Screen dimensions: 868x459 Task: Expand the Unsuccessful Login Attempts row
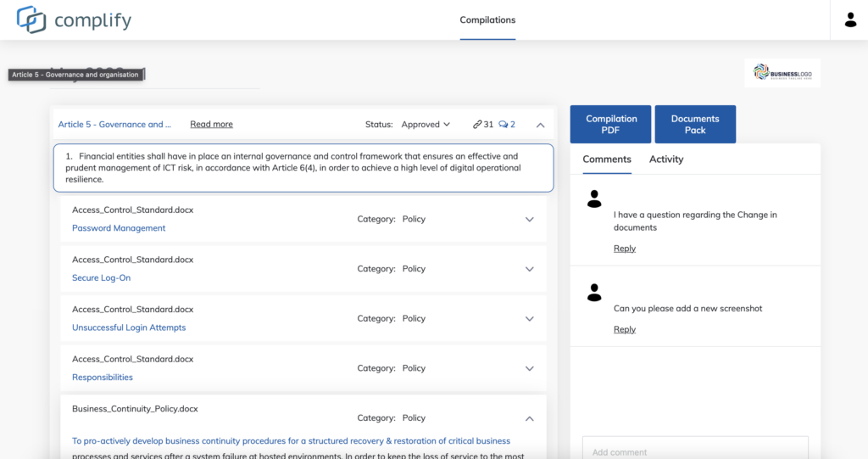(529, 319)
